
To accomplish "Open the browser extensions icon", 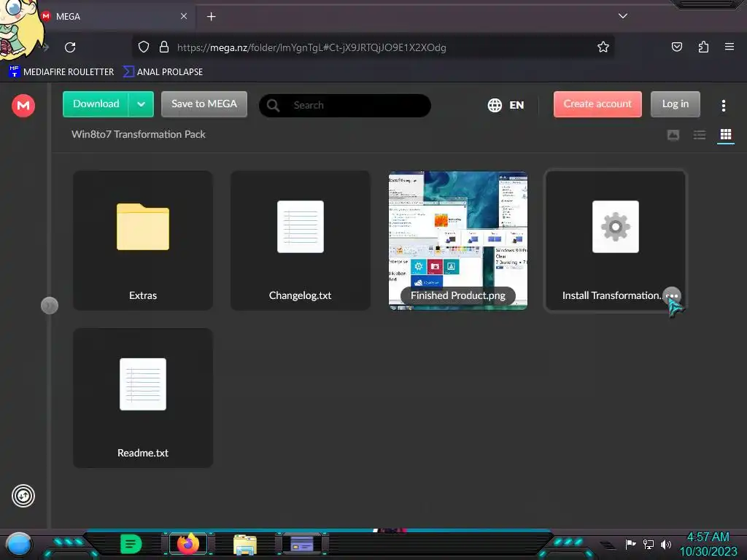I will click(x=703, y=47).
